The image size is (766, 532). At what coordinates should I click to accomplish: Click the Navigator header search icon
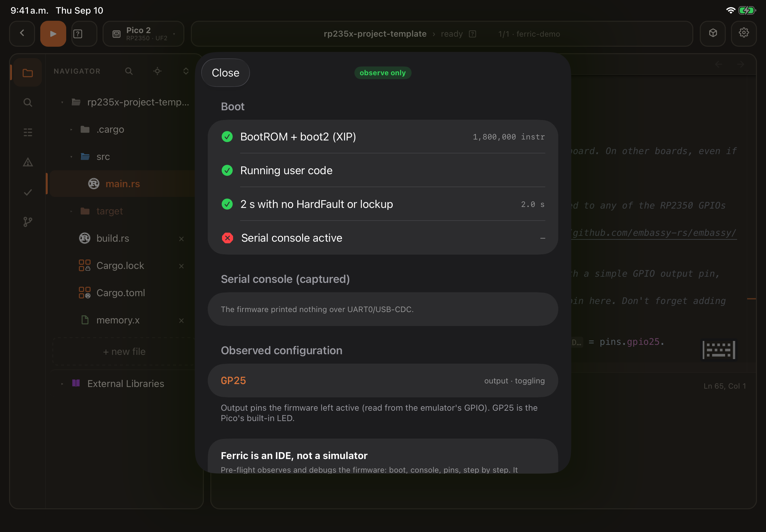tap(129, 71)
